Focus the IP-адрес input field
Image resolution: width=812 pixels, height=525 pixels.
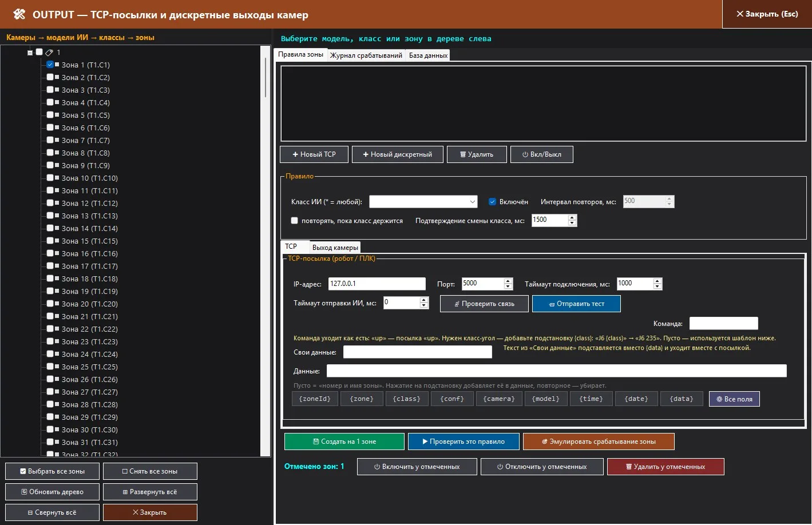point(377,284)
